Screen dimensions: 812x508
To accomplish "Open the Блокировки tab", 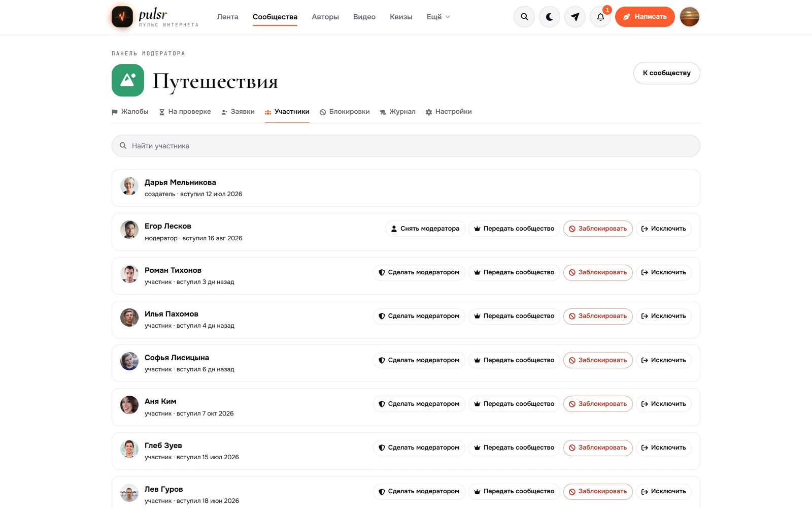I will click(345, 112).
